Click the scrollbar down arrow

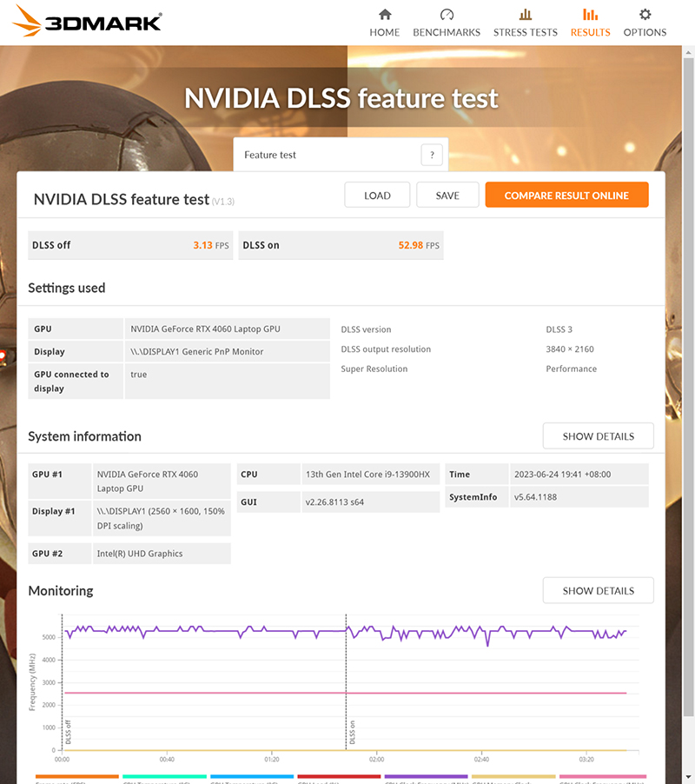[x=689, y=778]
